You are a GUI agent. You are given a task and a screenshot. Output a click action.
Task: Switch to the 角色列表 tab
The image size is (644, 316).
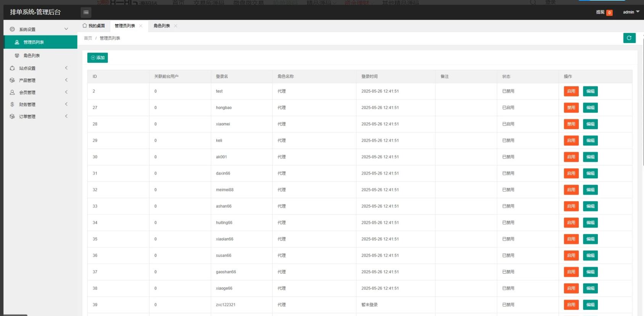[162, 26]
